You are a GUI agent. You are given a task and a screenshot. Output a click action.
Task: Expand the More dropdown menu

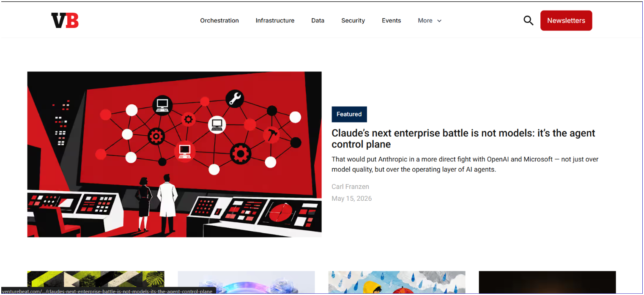pos(430,20)
